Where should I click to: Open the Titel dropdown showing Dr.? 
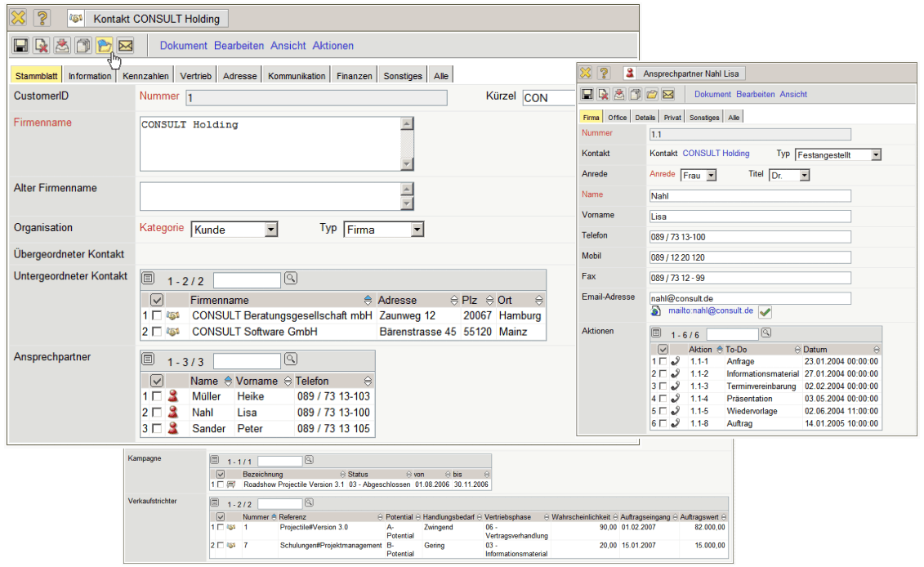tap(804, 176)
